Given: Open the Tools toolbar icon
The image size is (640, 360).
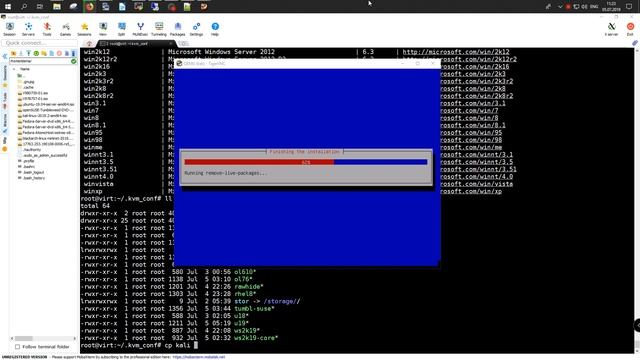Looking at the screenshot, I should (x=47, y=29).
